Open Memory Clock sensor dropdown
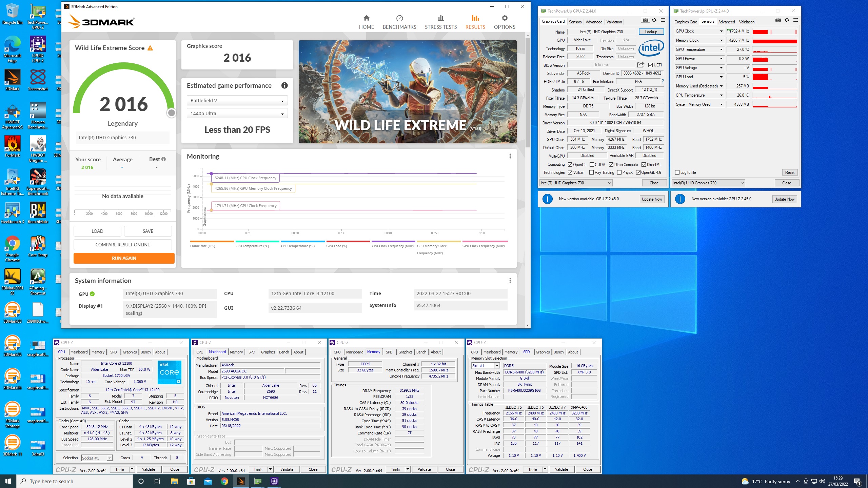The height and width of the screenshot is (488, 868). click(x=721, y=40)
